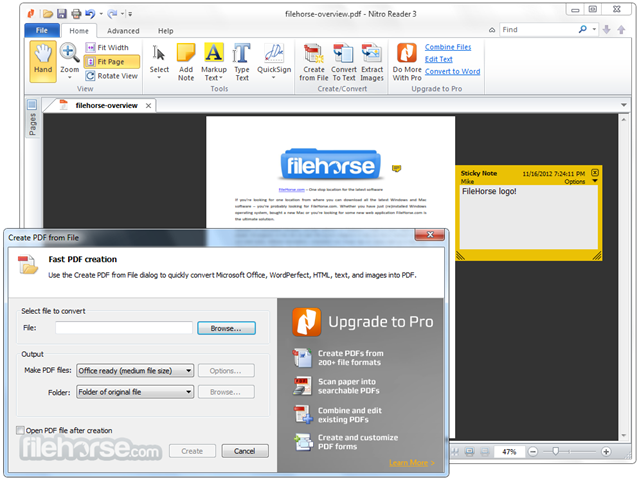Click the Browse button for file
Viewport: 639px width, 480px height.
(x=226, y=328)
